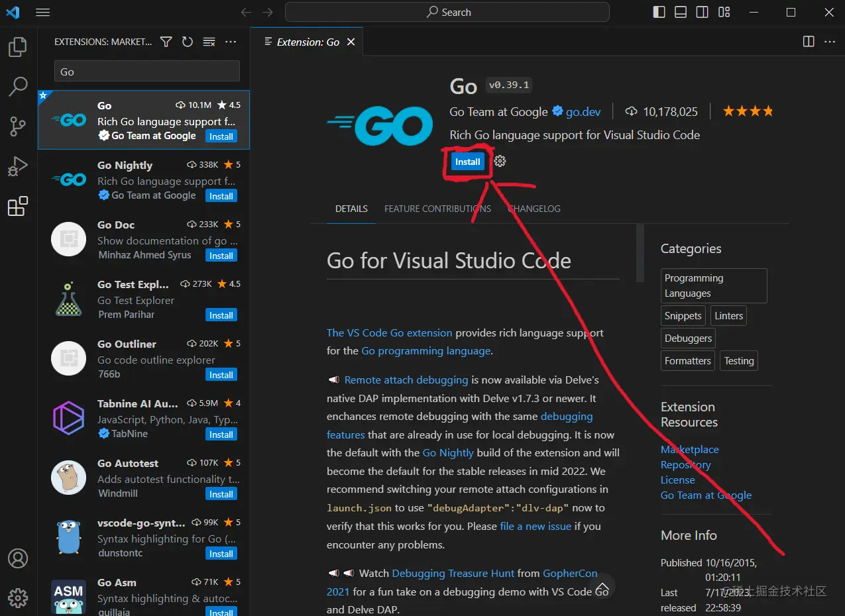Image resolution: width=845 pixels, height=616 pixels.
Task: Close the Extension: Go tab
Action: (351, 42)
